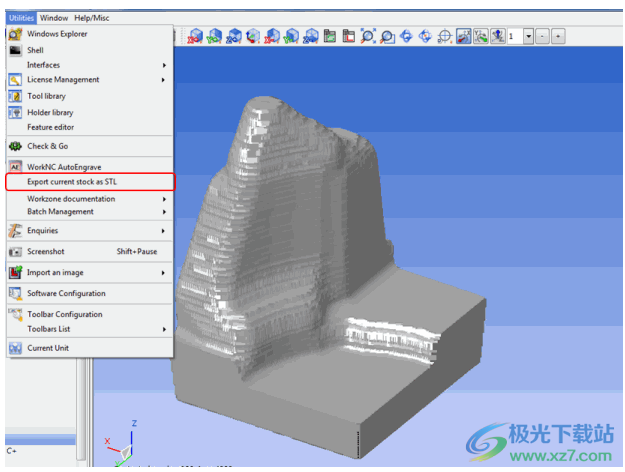This screenshot has height=472, width=625.
Task: Click the License Management key icon
Action: (x=15, y=80)
